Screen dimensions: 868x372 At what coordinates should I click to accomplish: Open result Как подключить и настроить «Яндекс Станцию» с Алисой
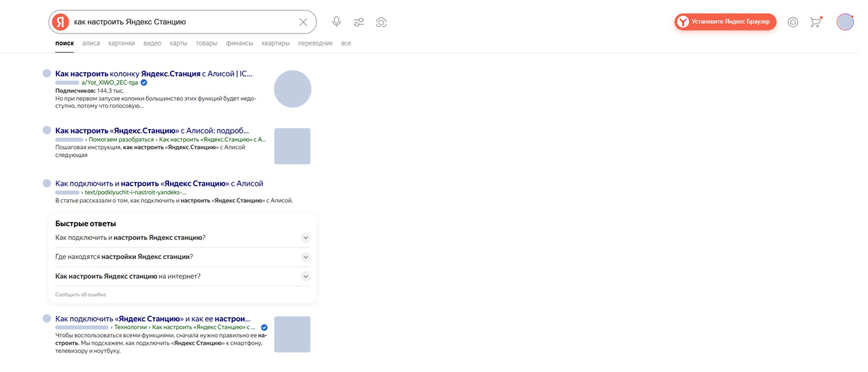click(159, 183)
